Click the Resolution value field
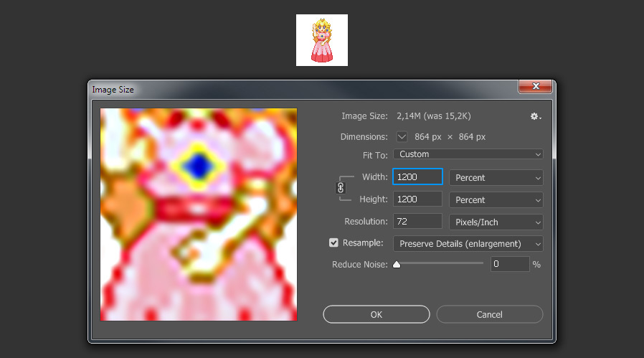The image size is (644, 358). click(417, 221)
